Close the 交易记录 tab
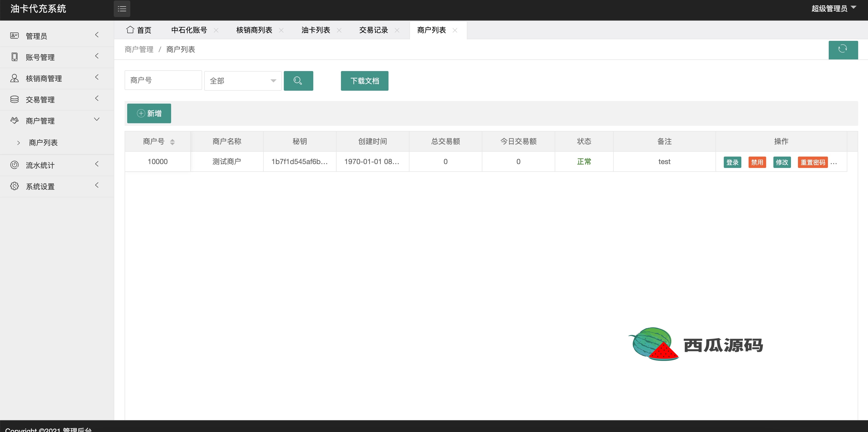Image resolution: width=868 pixels, height=432 pixels. click(x=397, y=30)
